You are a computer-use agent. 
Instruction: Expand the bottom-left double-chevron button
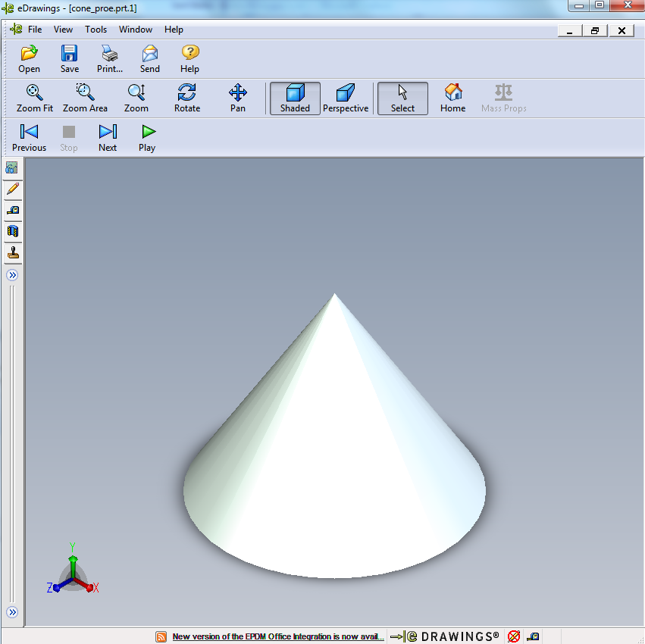[x=12, y=612]
